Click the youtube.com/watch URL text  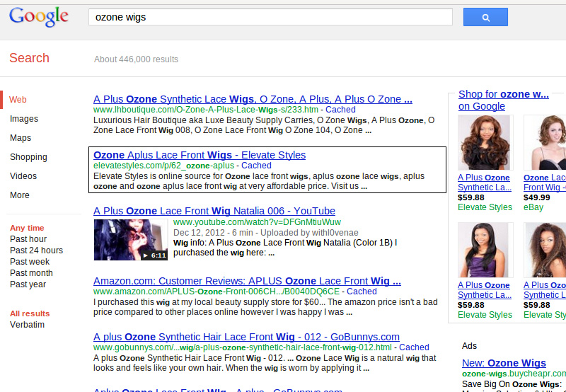[257, 222]
